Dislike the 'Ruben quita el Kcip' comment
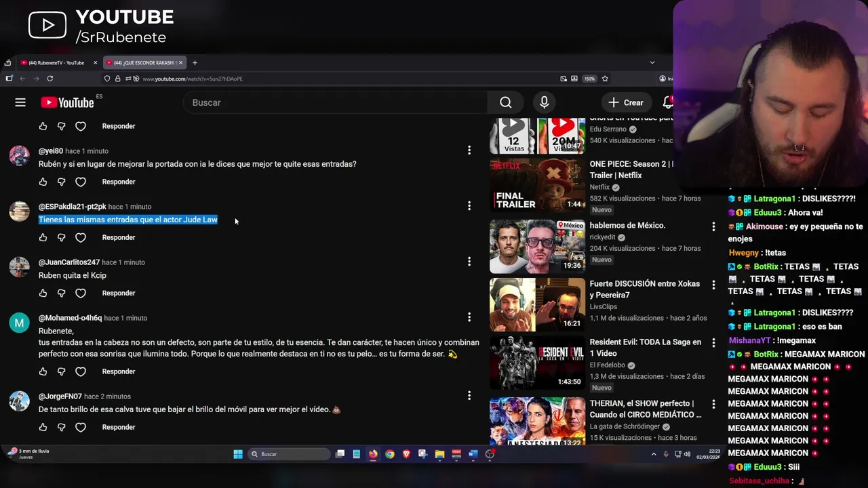 [x=61, y=293]
